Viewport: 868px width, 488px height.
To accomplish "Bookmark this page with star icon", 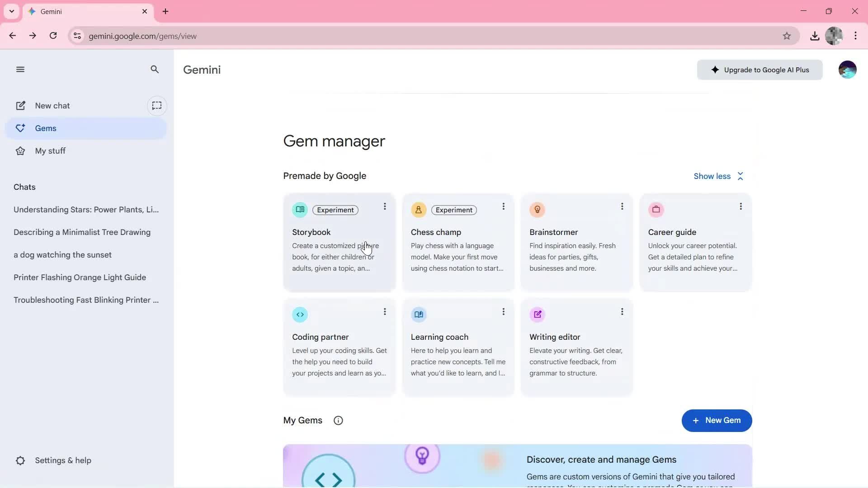I will click(787, 36).
